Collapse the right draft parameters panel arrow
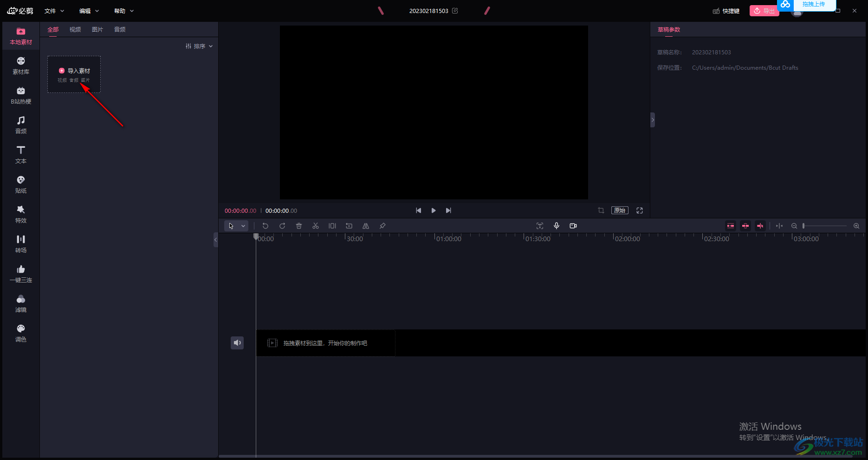The height and width of the screenshot is (460, 868). tap(653, 120)
